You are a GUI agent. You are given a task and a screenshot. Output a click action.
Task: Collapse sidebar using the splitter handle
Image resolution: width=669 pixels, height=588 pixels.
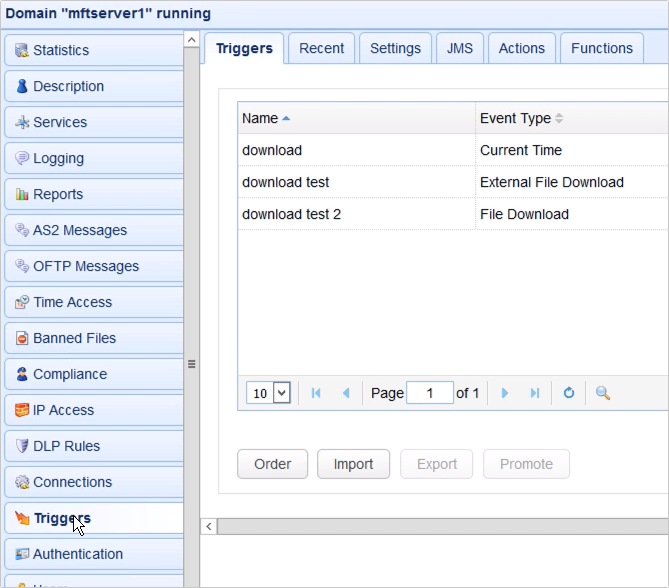(192, 364)
